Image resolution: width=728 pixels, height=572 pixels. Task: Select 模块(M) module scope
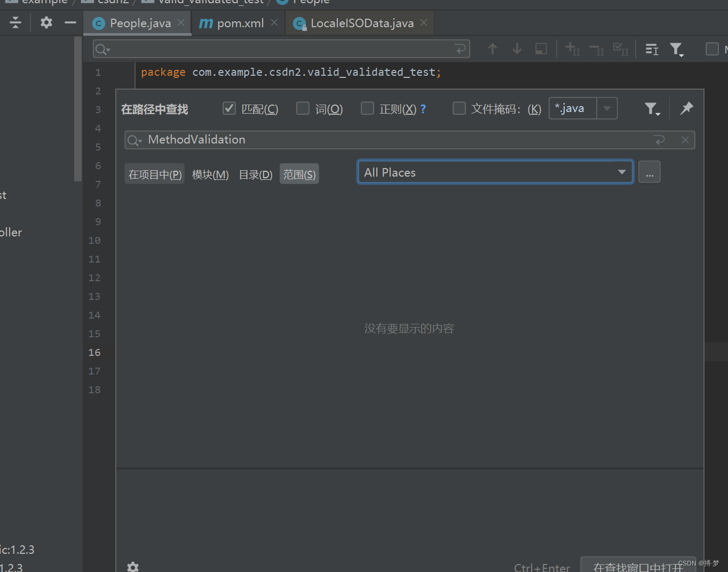(210, 174)
